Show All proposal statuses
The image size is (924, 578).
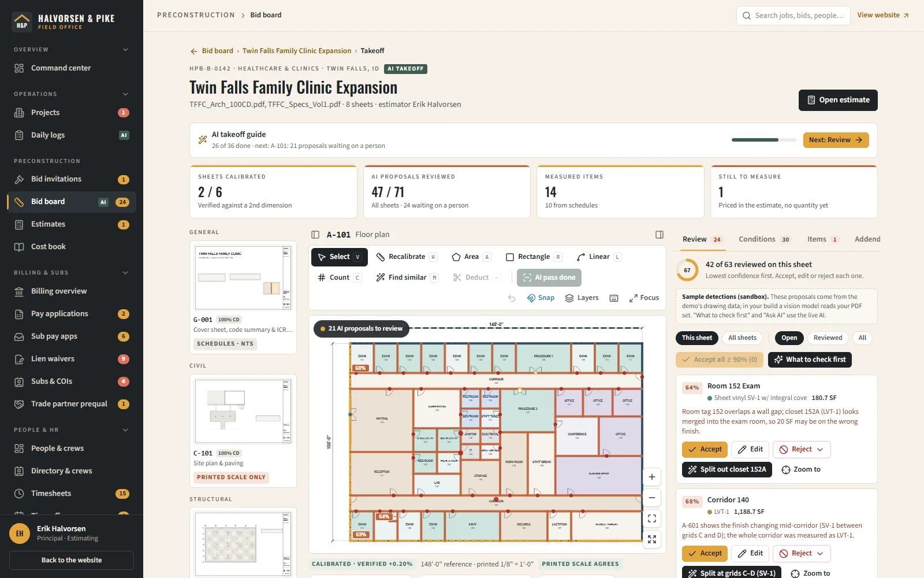(862, 338)
